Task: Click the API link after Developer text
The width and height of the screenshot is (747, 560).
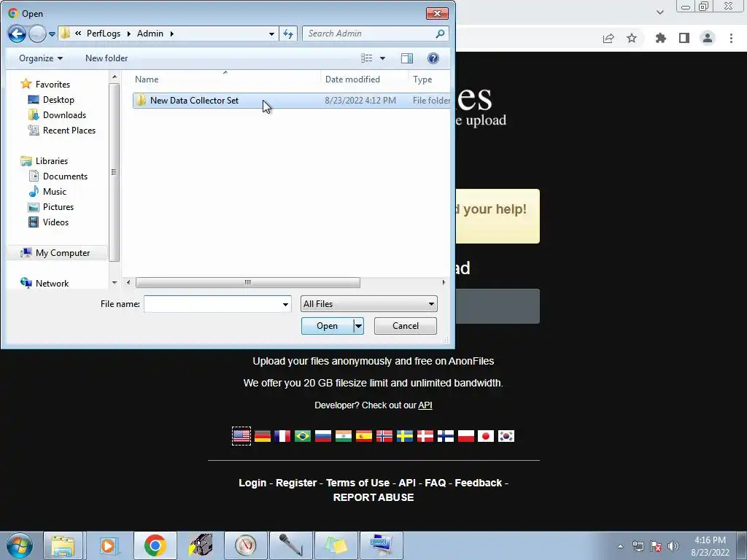Action: (x=425, y=405)
